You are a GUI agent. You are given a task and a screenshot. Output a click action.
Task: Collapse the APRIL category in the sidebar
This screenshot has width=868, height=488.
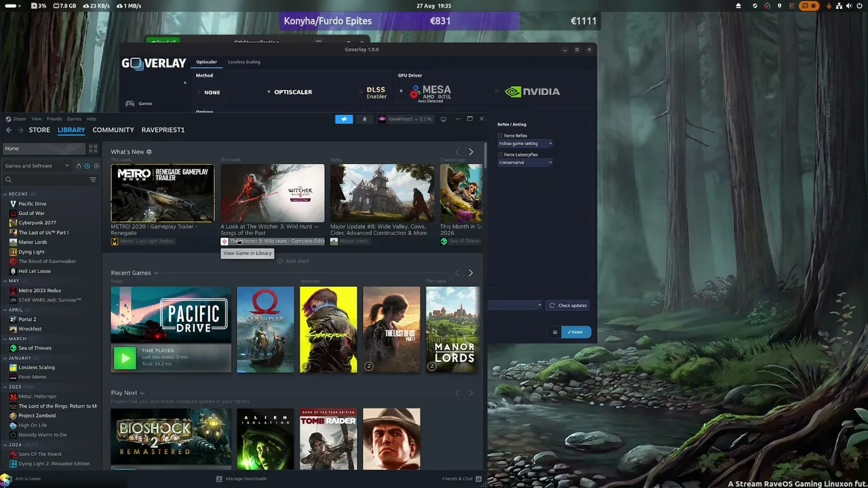tap(5, 310)
